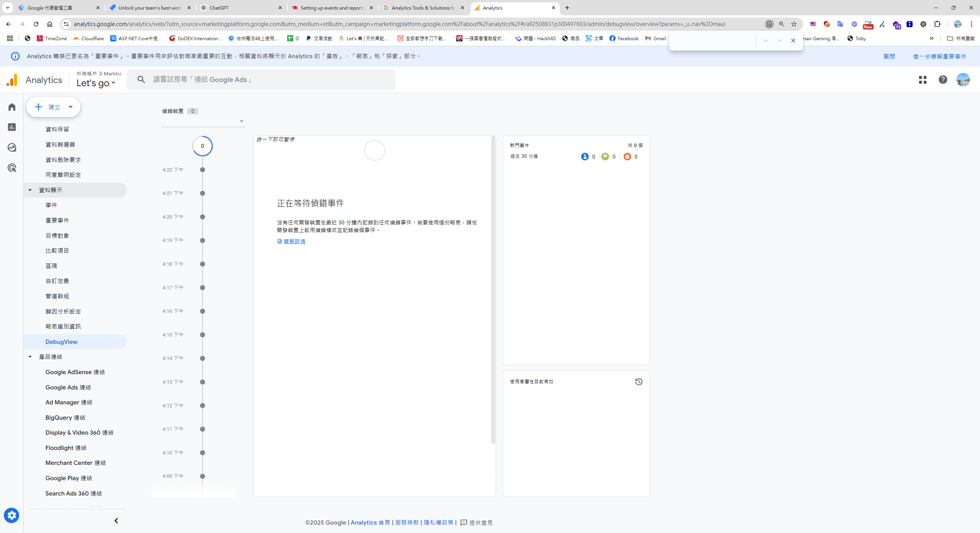Open the diagnostics grid icon top right
The image size is (980, 533).
(923, 80)
